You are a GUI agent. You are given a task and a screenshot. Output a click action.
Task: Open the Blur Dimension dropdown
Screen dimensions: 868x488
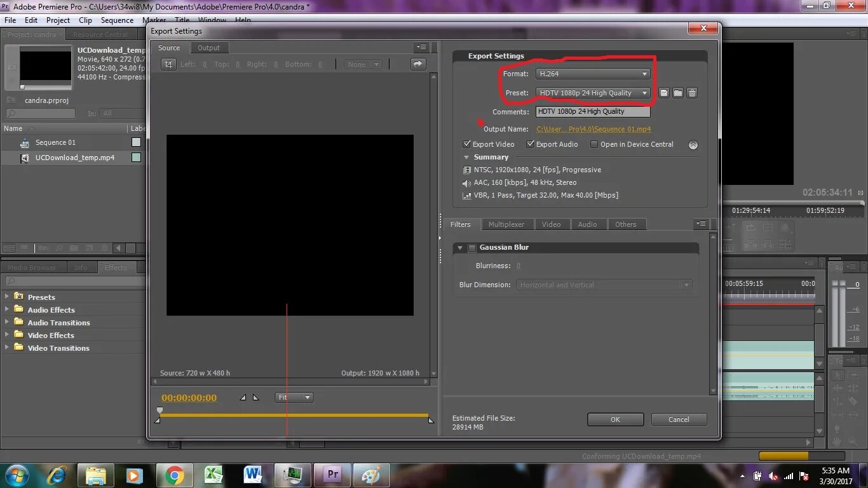(x=604, y=285)
